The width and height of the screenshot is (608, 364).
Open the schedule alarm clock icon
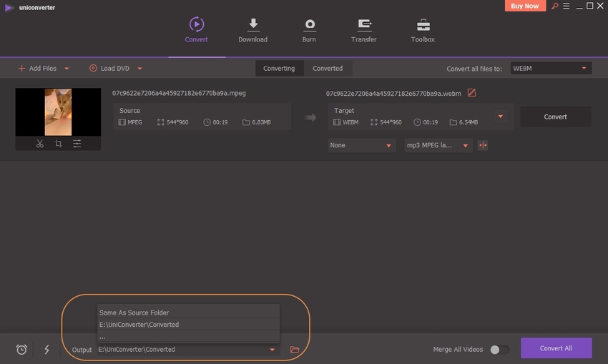pos(22,350)
